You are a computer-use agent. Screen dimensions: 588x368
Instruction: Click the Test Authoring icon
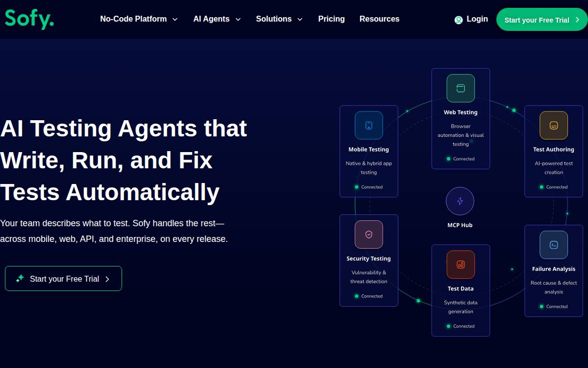coord(554,126)
